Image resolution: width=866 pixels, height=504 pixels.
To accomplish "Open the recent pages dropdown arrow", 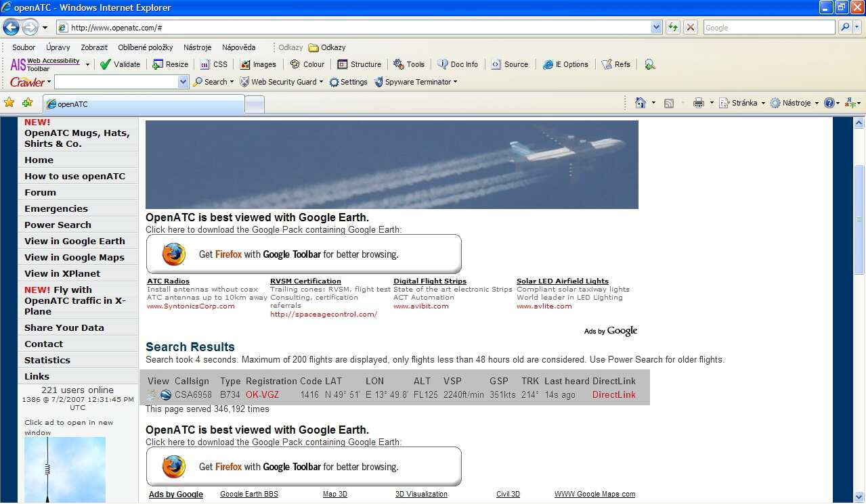I will coord(45,28).
